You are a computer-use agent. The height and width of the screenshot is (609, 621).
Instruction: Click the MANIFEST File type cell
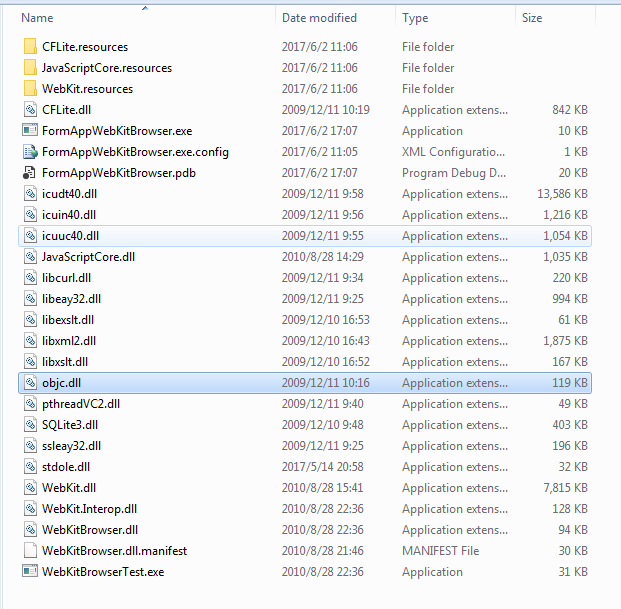[x=440, y=550]
